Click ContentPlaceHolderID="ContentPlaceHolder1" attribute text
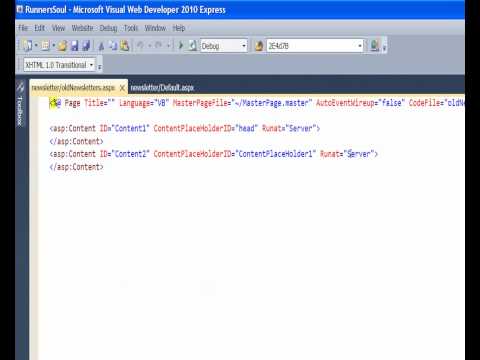The image size is (480, 360). click(235, 154)
